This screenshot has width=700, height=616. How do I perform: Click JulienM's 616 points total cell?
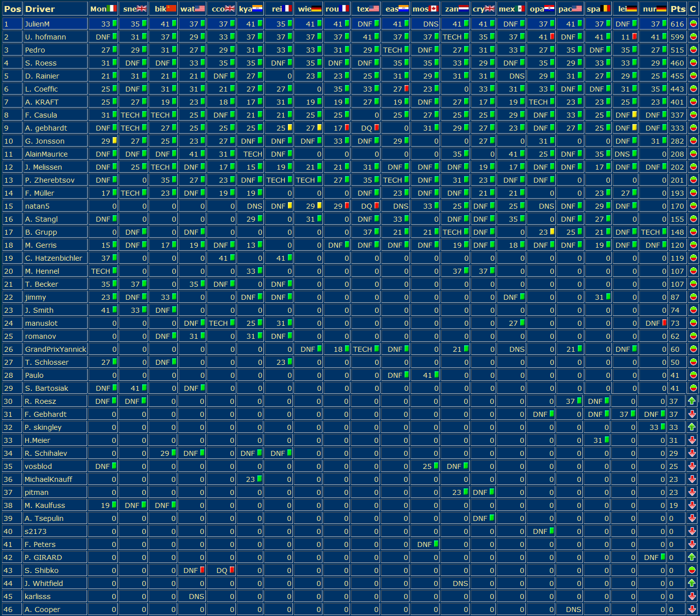click(x=677, y=24)
